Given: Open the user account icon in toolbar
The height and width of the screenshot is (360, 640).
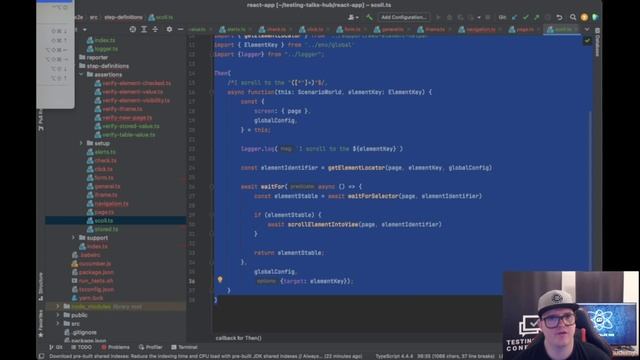Looking at the screenshot, I should coord(353,17).
